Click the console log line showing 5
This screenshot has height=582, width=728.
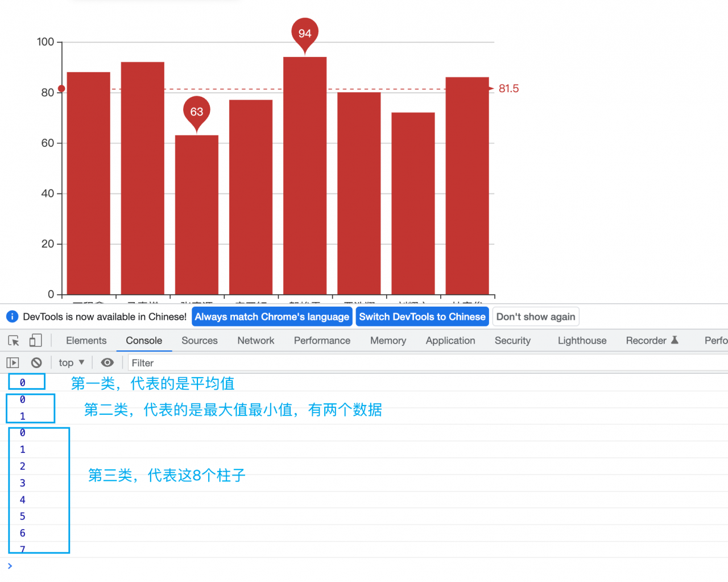click(x=364, y=517)
